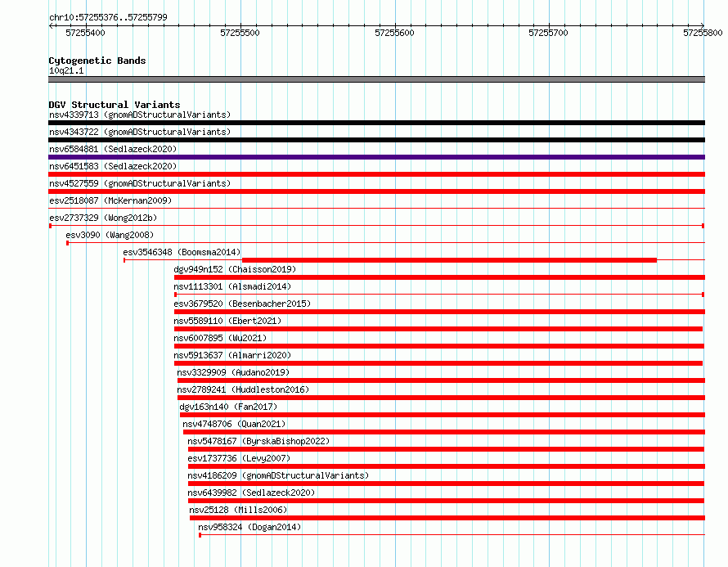This screenshot has height=567, width=728.
Task: Open nsv5478167 (ByrskaBishop2022) label
Action: pyautogui.click(x=258, y=441)
